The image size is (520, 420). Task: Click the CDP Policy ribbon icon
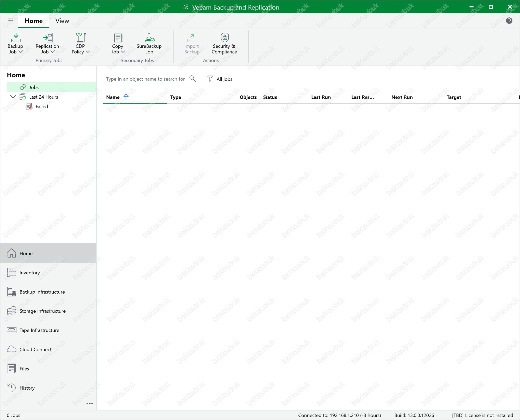pyautogui.click(x=81, y=38)
